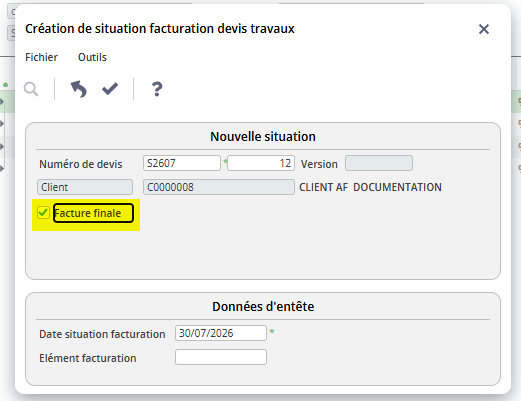Open the Outils menu
This screenshot has height=401, width=521.
(x=92, y=57)
